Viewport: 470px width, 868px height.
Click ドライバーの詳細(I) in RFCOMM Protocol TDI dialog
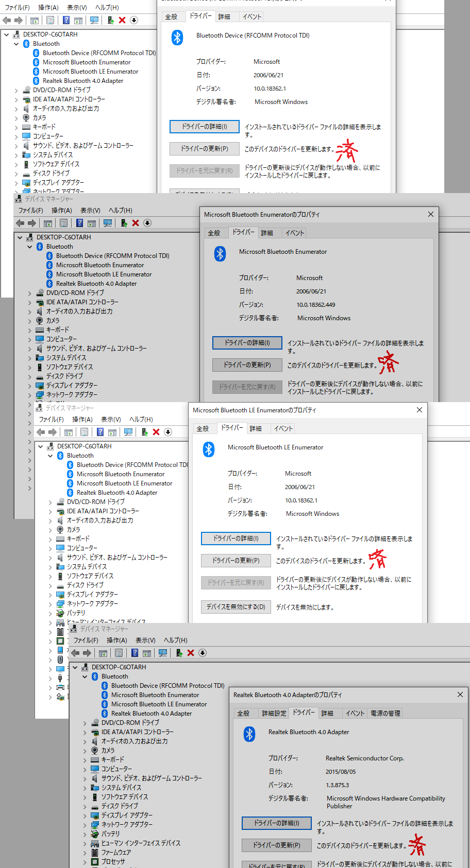pyautogui.click(x=205, y=126)
